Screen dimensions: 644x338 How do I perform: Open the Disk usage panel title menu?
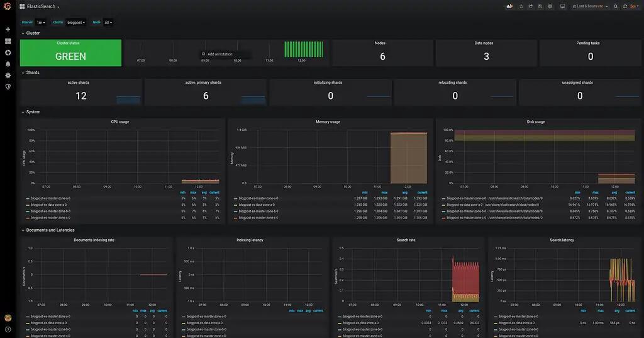536,121
